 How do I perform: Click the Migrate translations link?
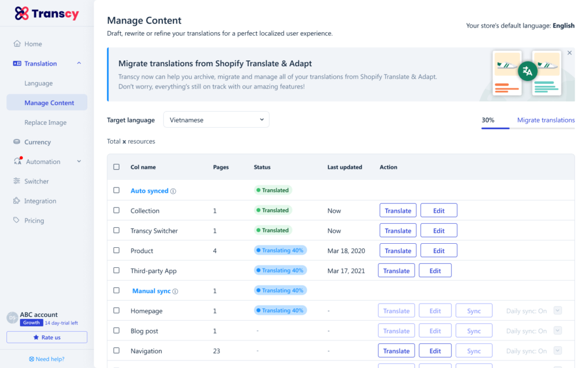point(546,120)
